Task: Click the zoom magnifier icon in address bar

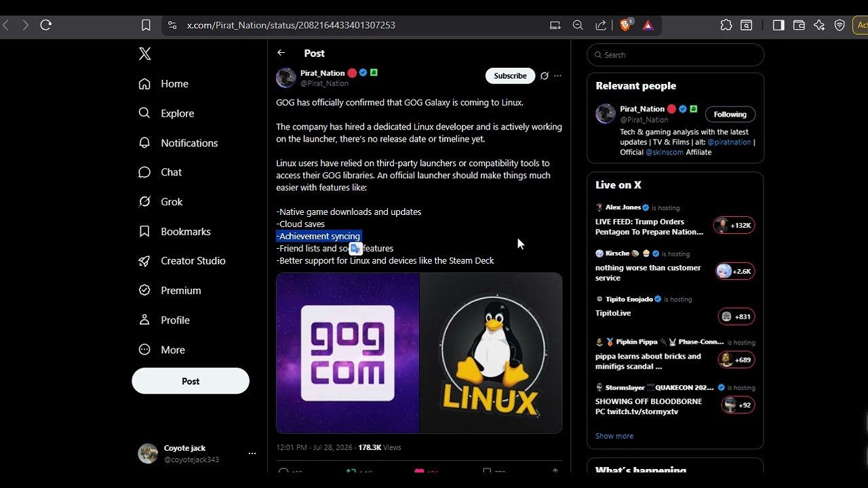Action: [x=578, y=25]
